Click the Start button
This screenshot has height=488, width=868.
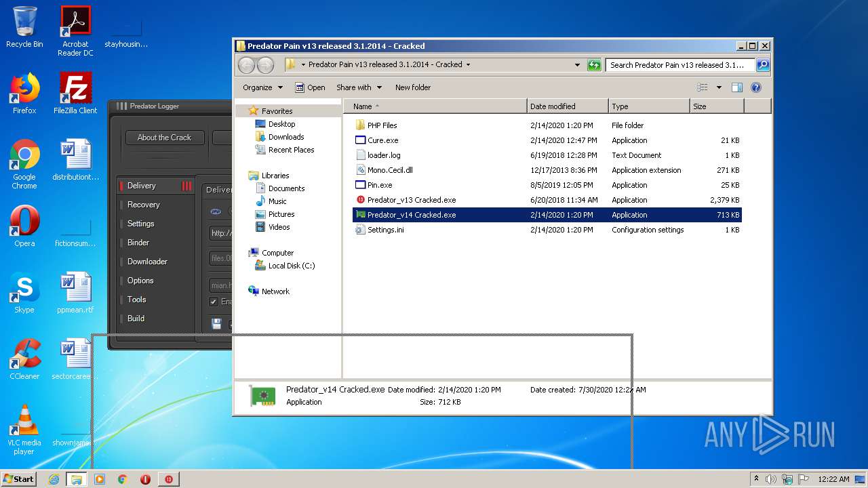[18, 479]
